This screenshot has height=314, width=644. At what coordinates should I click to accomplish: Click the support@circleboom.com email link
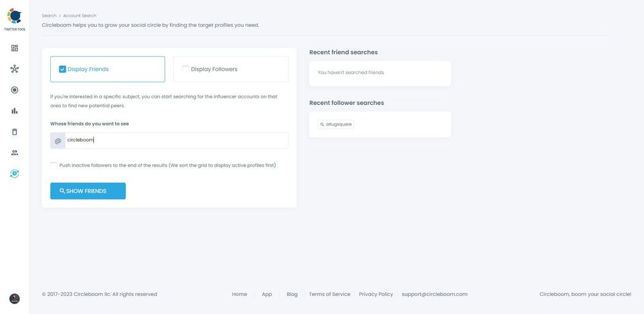click(434, 294)
